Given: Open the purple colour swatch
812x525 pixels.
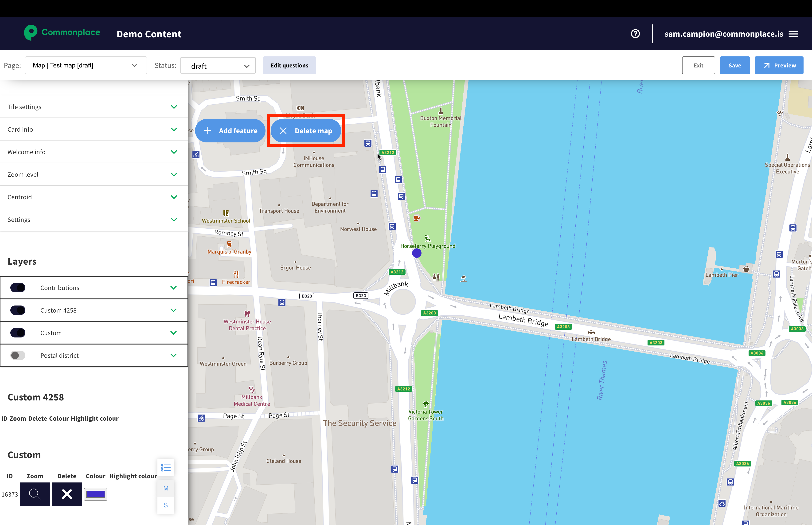Looking at the screenshot, I should [x=95, y=494].
